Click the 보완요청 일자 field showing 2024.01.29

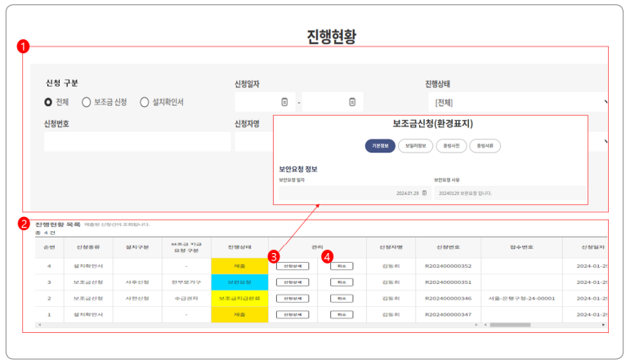click(355, 193)
